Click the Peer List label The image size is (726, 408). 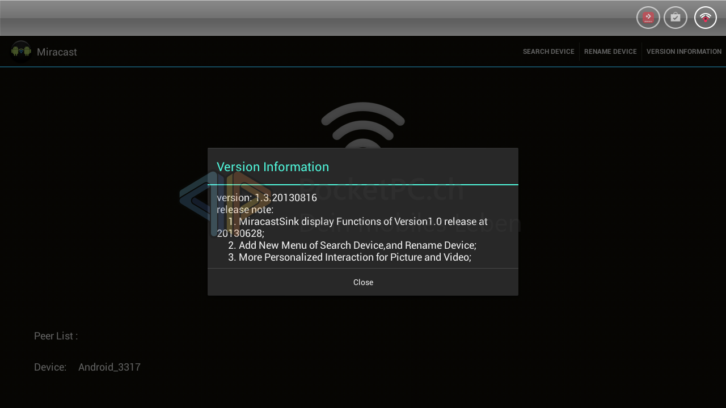point(56,336)
